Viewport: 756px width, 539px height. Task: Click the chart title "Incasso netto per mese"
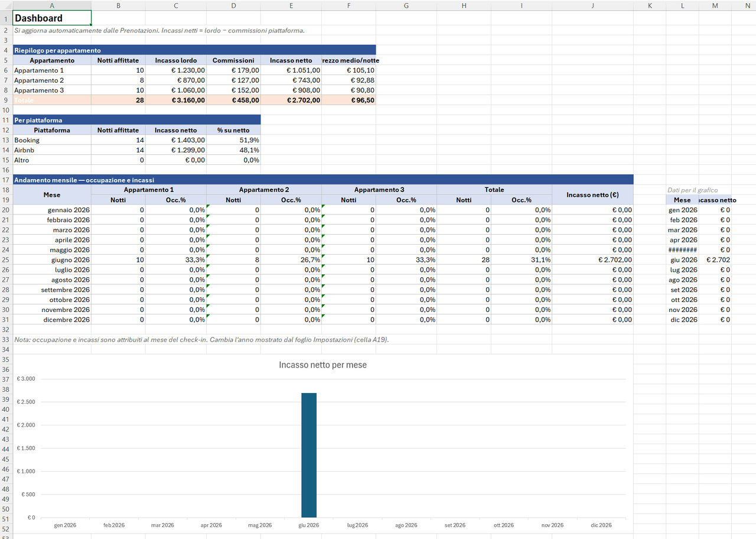pyautogui.click(x=322, y=365)
